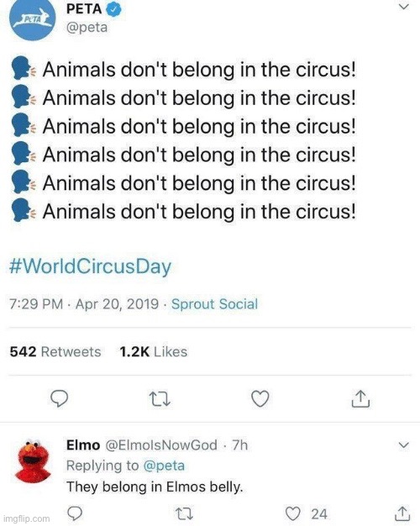Screen dimensions: 420x526
Task: Retweet Elmo's reply
Action: (x=185, y=513)
